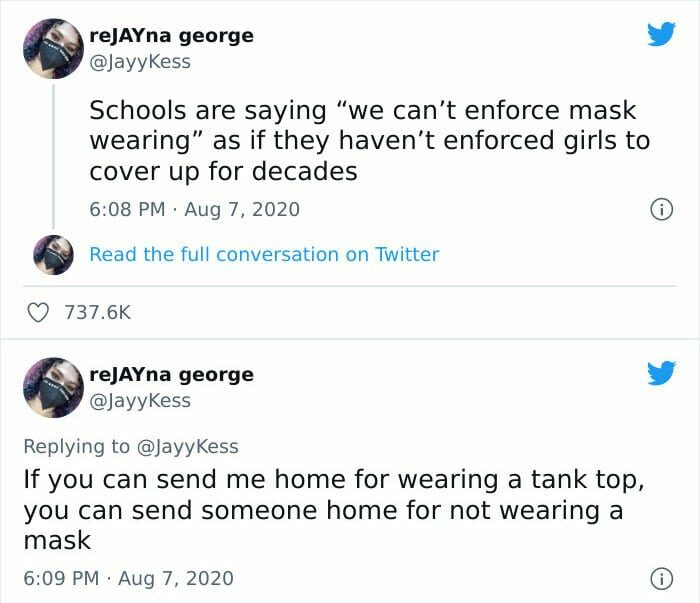The height and width of the screenshot is (603, 700).
Task: Click the 737.6K likes count
Action: click(x=98, y=313)
